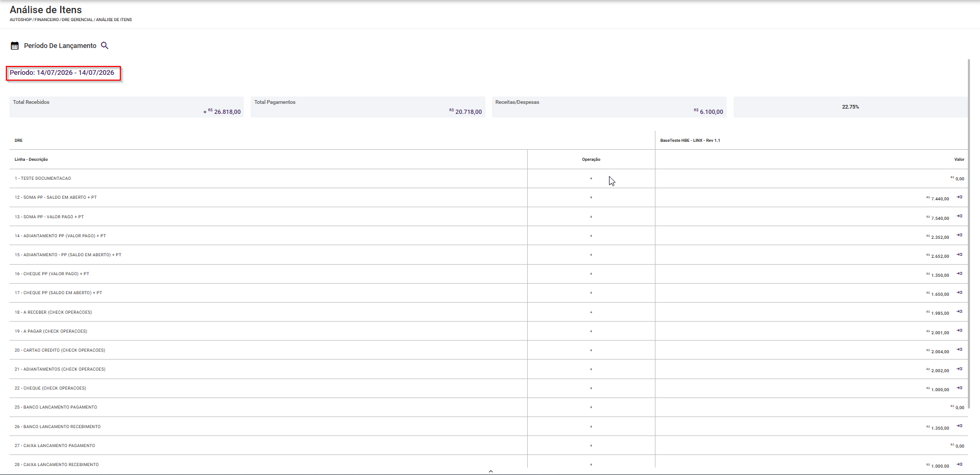Click the 7.440,00 value in row 12
The height and width of the screenshot is (475, 980).
coord(938,199)
